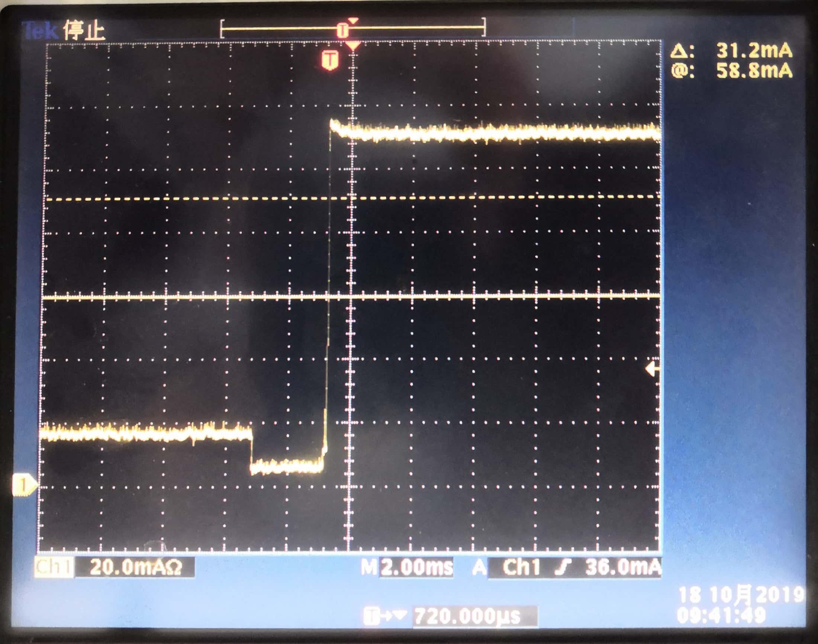The width and height of the screenshot is (818, 644).
Task: Select the solid horizontal cursor line
Action: click(x=189, y=297)
